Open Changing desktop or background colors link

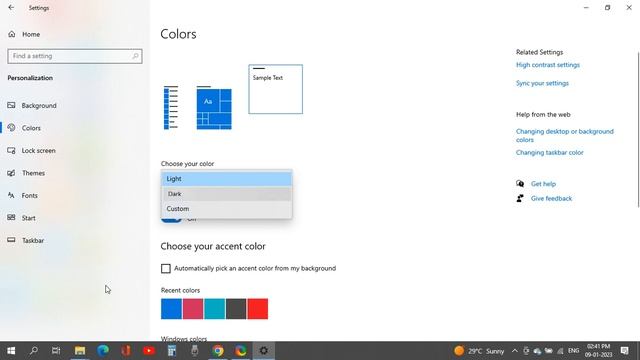coord(564,136)
